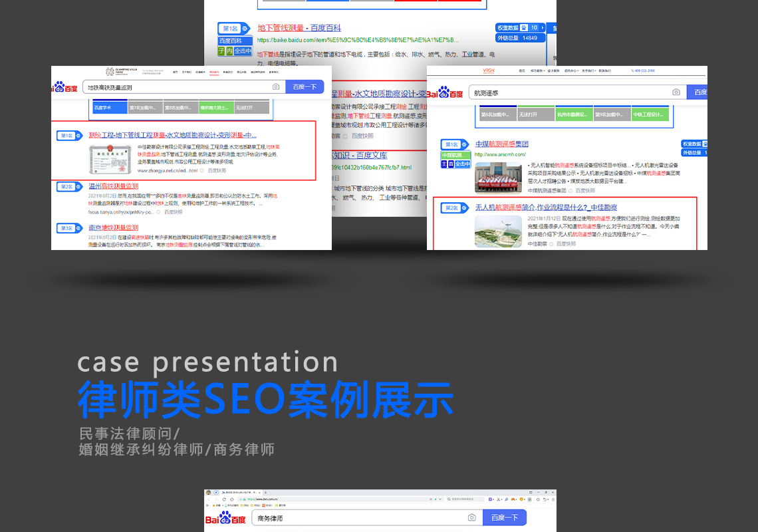The image size is (758, 532).
Task: Expand the 权重数据 10 arrow badge
Action: [543, 28]
